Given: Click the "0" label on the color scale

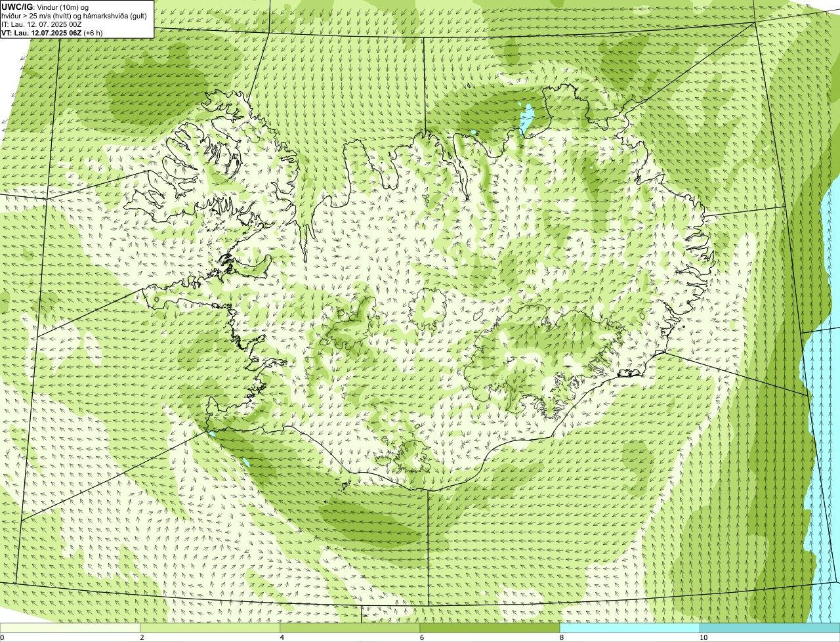Looking at the screenshot, I should [x=2, y=637].
